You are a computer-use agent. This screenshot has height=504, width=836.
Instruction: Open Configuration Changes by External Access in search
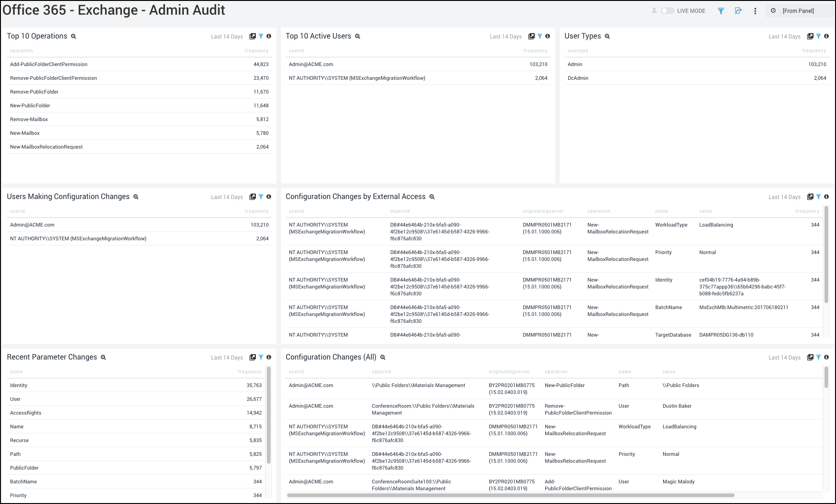(x=432, y=196)
